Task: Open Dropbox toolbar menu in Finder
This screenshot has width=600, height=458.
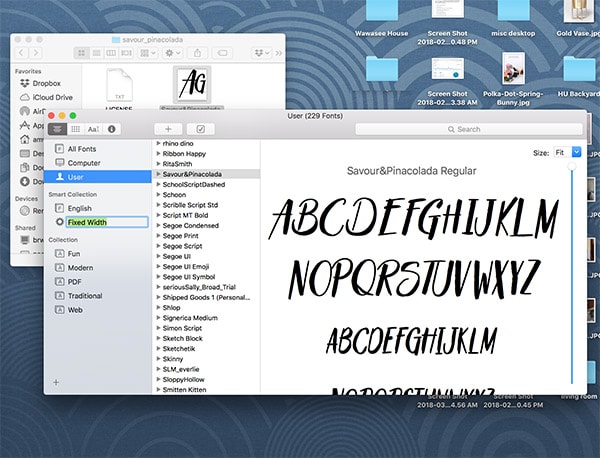Action: click(262, 53)
